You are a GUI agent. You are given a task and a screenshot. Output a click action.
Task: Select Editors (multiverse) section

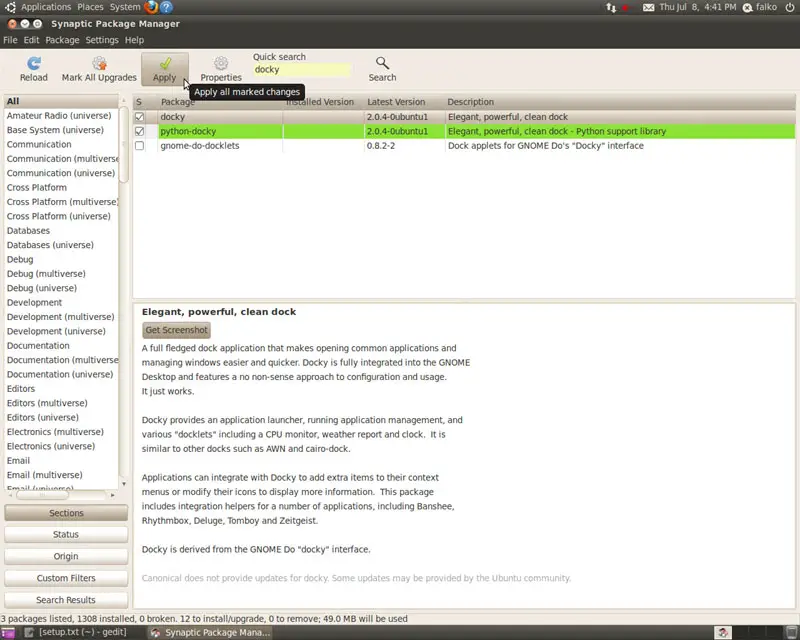[61, 403]
